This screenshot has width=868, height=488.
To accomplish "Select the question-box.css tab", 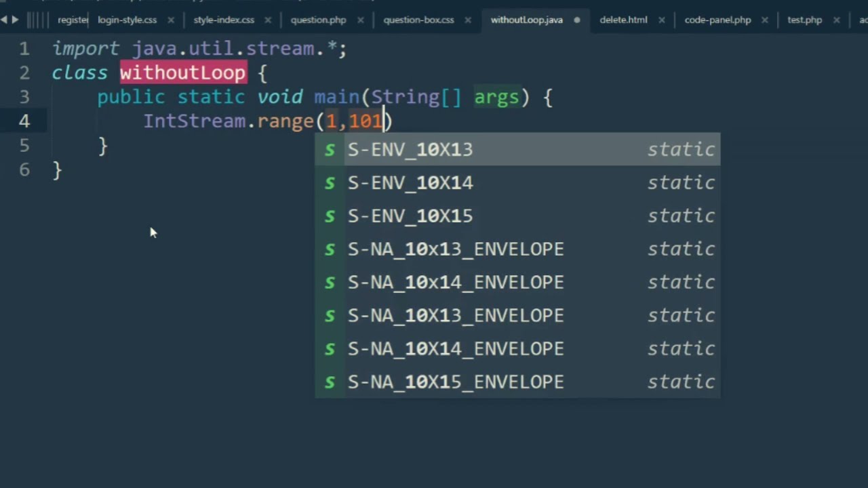I will click(418, 20).
